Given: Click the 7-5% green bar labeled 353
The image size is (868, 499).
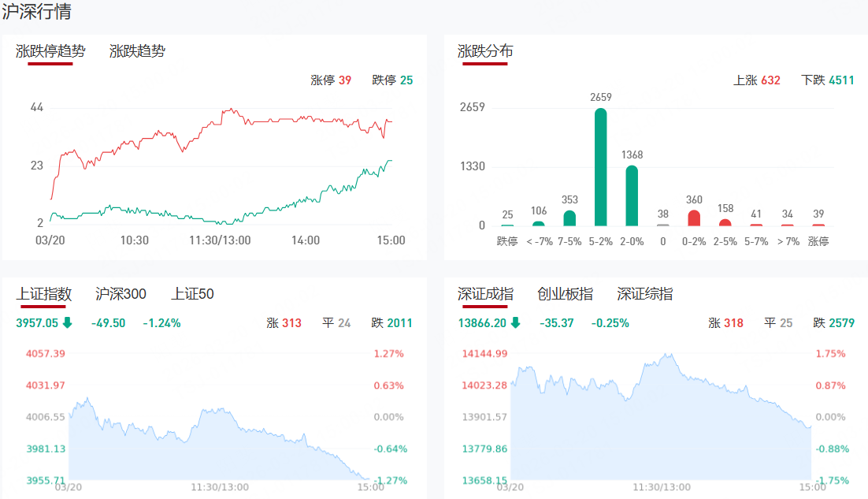Looking at the screenshot, I should (569, 218).
